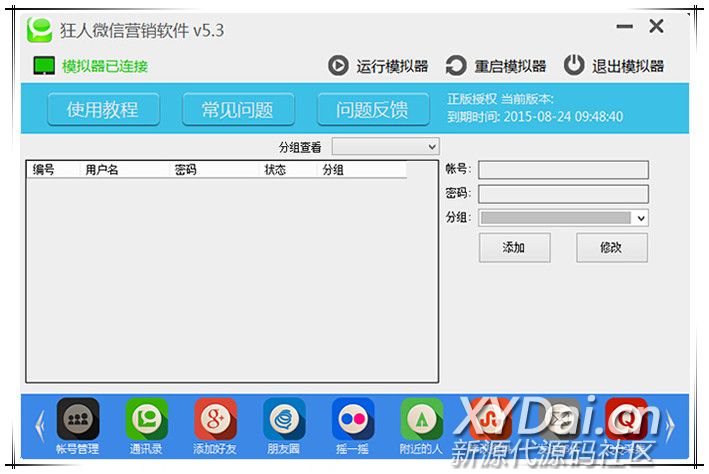Open the 朋友圈 moments icon
This screenshot has height=474, width=709.
tap(284, 419)
